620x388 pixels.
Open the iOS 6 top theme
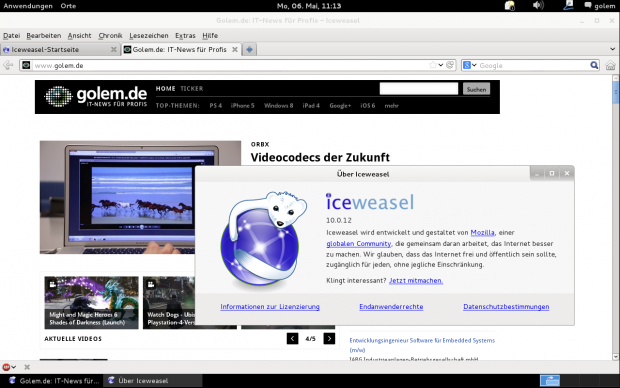pos(367,106)
